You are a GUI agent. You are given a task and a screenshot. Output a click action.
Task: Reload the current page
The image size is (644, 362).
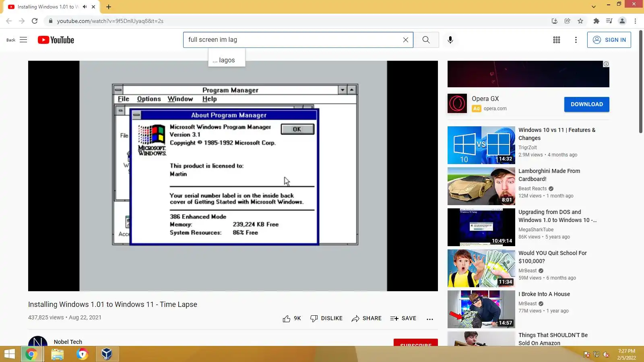click(x=35, y=21)
